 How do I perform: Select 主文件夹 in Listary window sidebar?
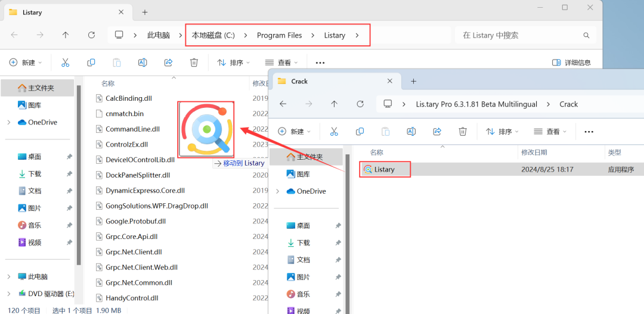(38, 88)
